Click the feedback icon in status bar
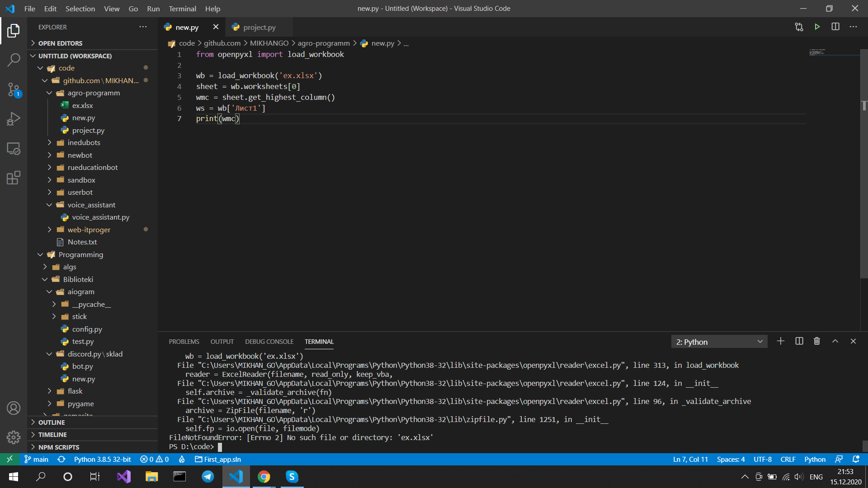The image size is (868, 488). click(839, 459)
